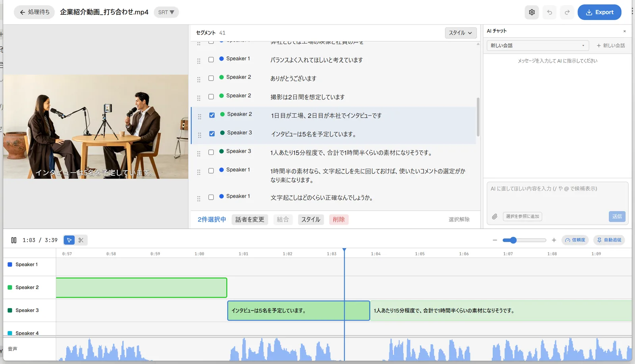The height and width of the screenshot is (364, 635).
Task: Grab the drag handle of ありがとうございます row
Action: point(199,80)
